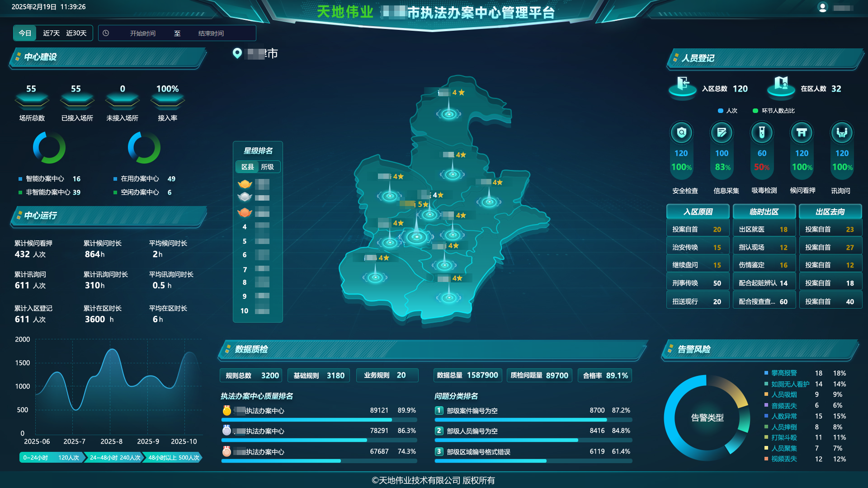The image size is (868, 488).
Task: Click the 安全检查 security check icon
Action: [682, 133]
